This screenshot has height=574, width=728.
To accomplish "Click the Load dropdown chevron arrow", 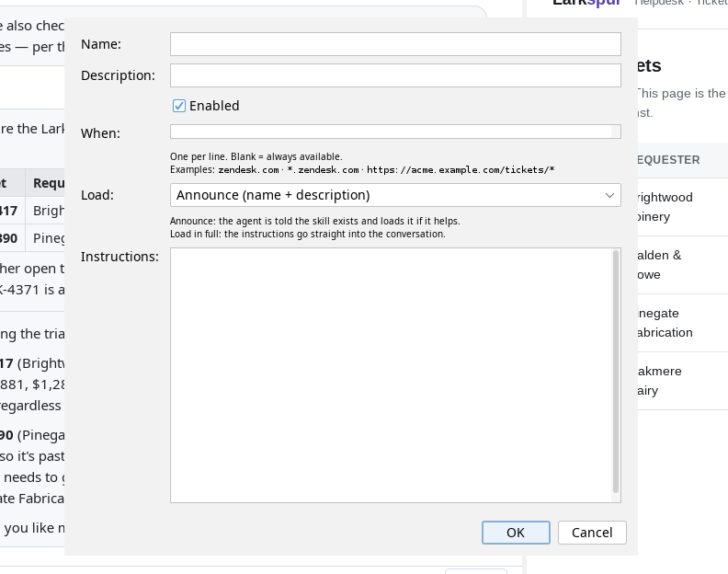I will pos(609,195).
